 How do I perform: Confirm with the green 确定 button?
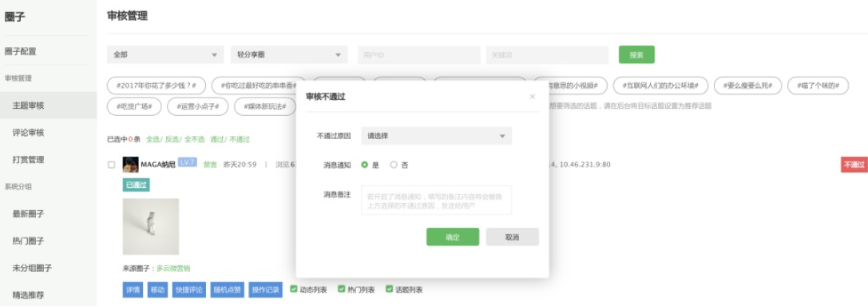pyautogui.click(x=453, y=237)
